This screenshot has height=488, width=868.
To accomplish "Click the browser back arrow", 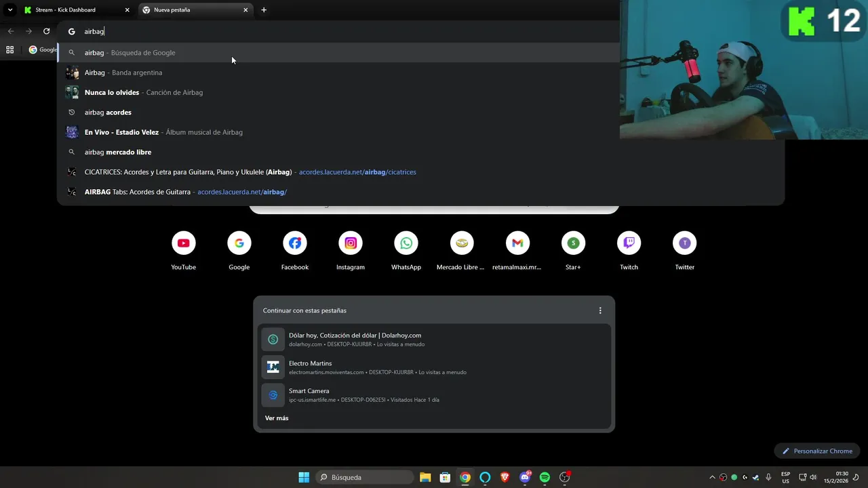I will pyautogui.click(x=11, y=31).
